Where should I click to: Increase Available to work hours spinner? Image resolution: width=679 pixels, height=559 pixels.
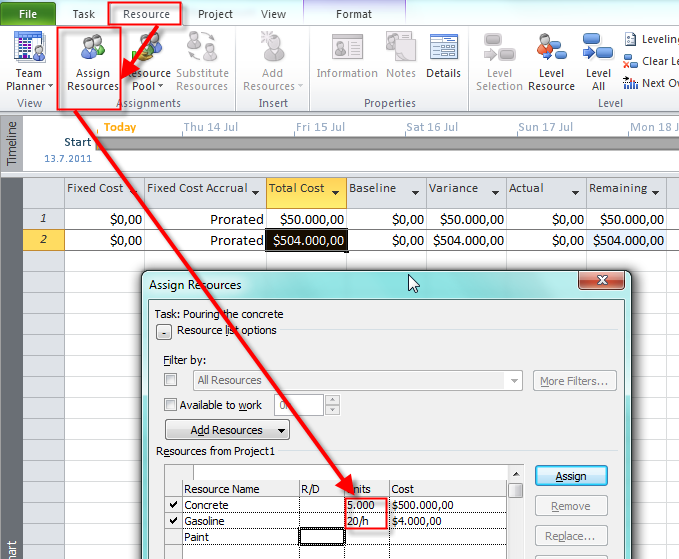[333, 400]
